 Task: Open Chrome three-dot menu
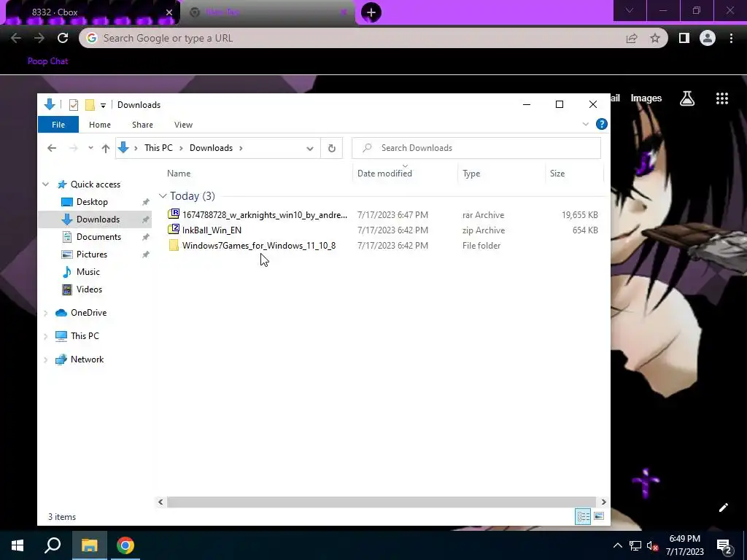coord(731,38)
